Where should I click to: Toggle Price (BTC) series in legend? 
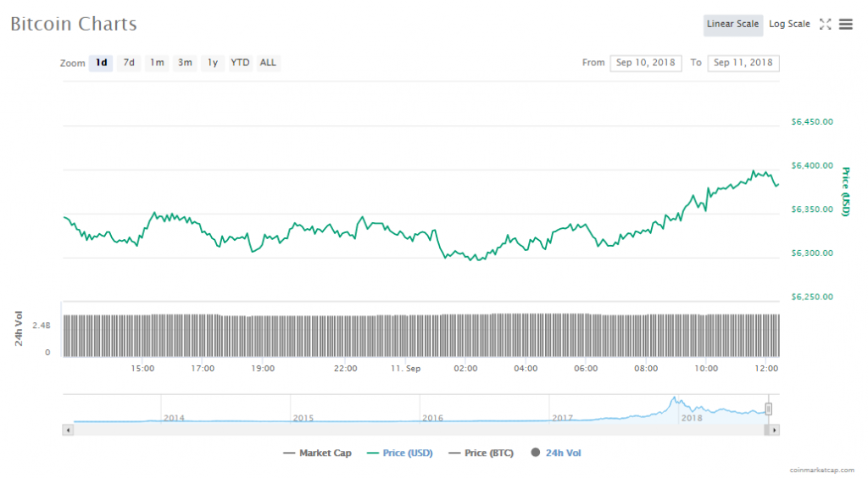(480, 454)
